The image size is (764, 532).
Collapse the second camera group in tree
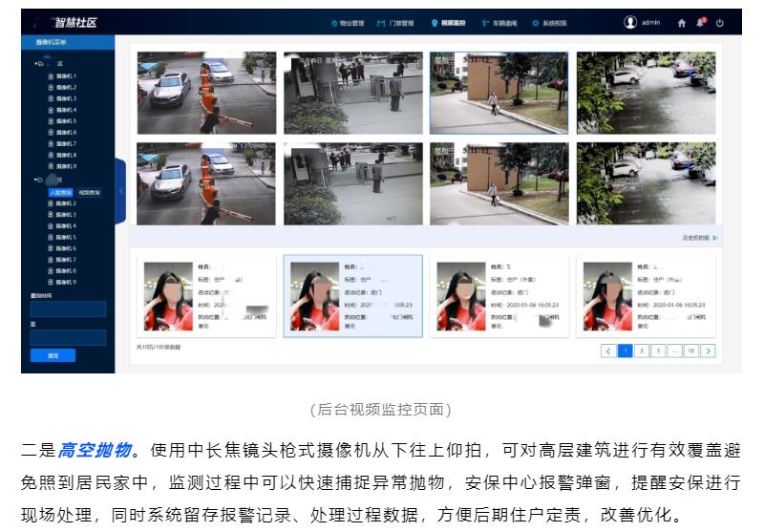pyautogui.click(x=36, y=180)
